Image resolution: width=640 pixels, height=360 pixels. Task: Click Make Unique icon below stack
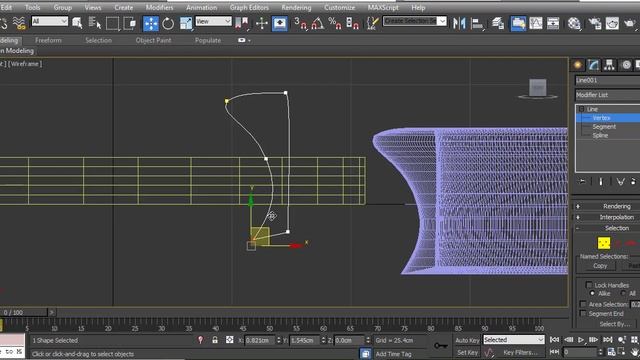(620, 181)
